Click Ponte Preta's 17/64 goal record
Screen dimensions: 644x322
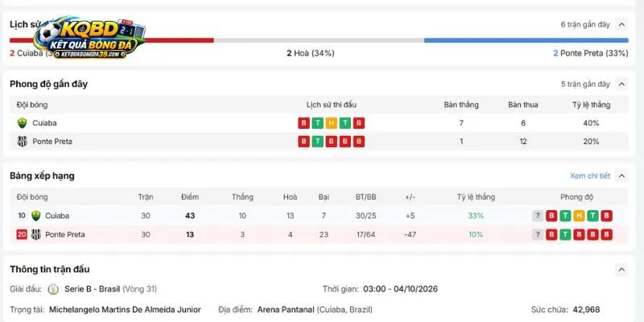point(365,234)
